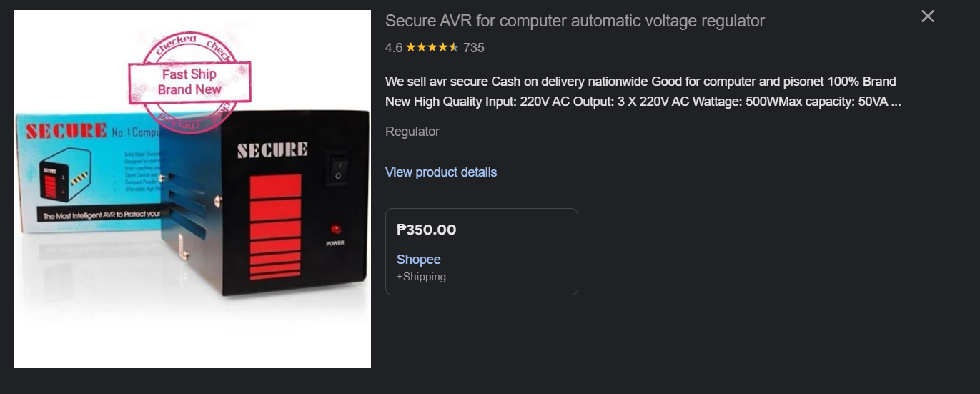The height and width of the screenshot is (394, 980).
Task: Visit the Shopee seller link
Action: 418,260
